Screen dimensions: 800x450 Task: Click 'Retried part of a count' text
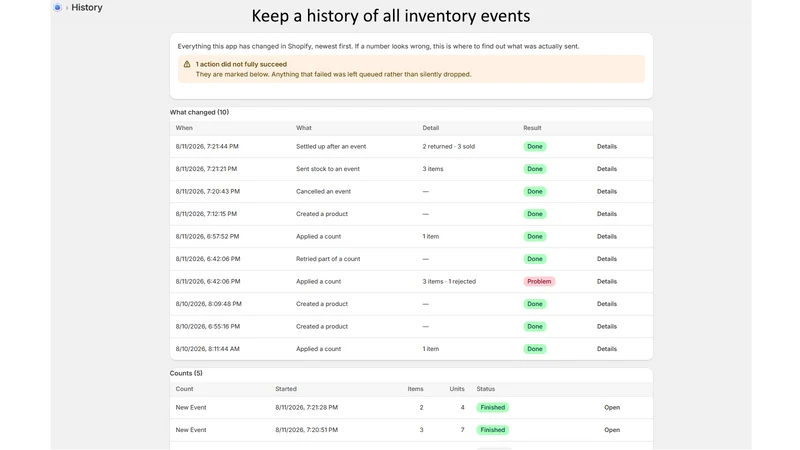click(x=328, y=259)
